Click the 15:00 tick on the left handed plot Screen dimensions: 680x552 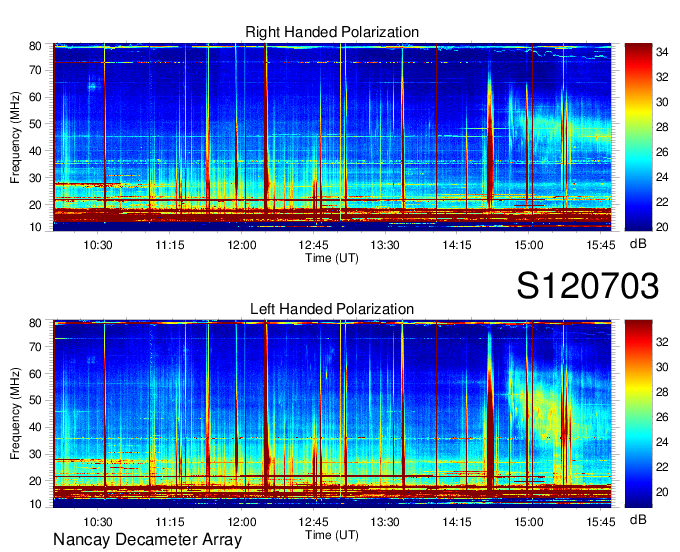[x=529, y=522]
